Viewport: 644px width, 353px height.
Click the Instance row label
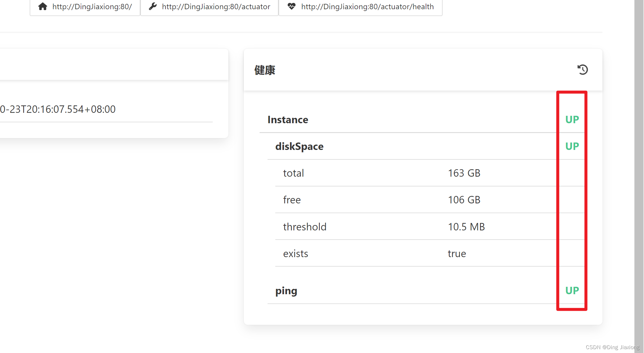click(288, 120)
